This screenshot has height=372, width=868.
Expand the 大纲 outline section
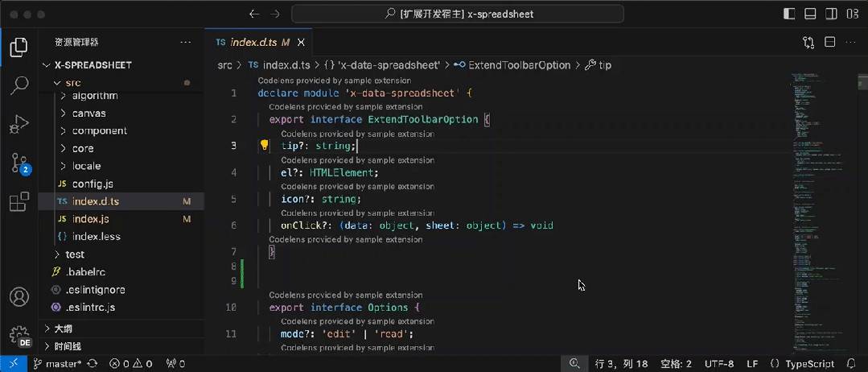tap(121, 329)
